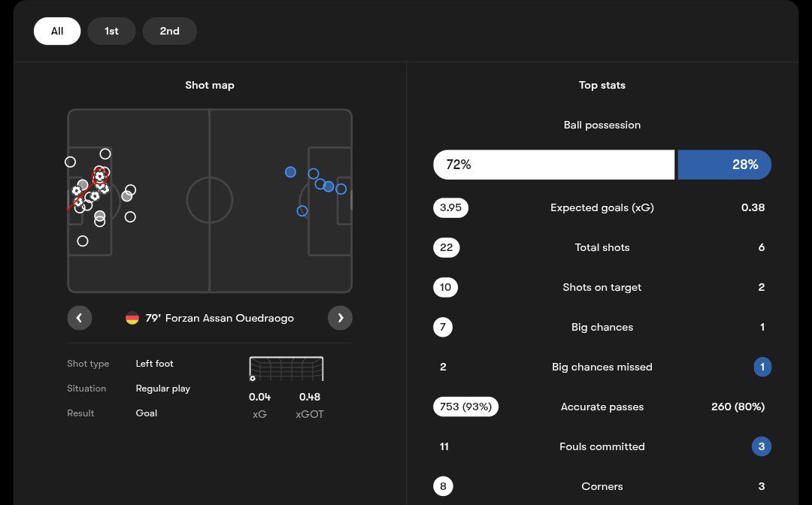Click the blue 28% possession bar segment
Screen dimensions: 812x505
(724, 165)
